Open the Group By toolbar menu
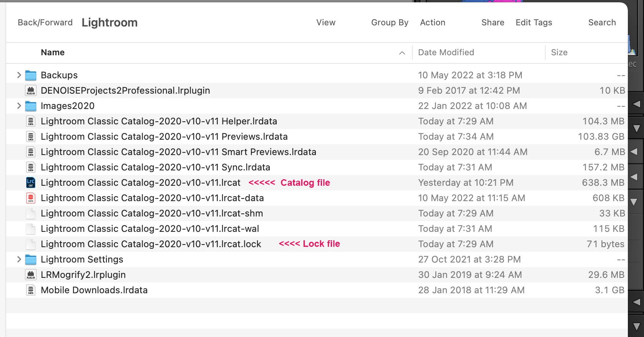Screen dimensions: 644x337 tap(390, 23)
